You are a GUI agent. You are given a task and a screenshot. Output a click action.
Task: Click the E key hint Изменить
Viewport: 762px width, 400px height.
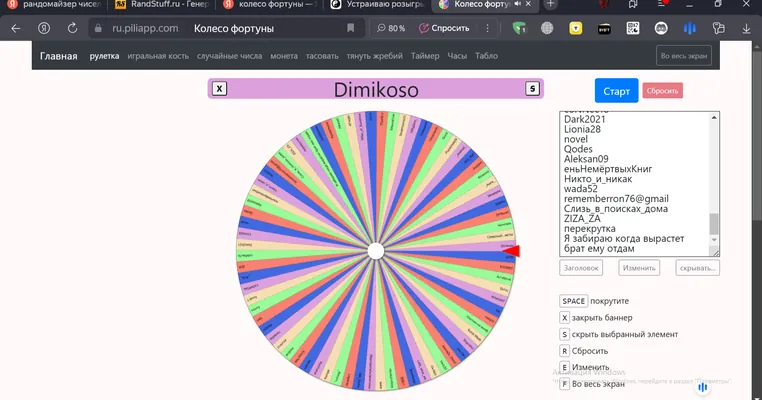tap(564, 367)
